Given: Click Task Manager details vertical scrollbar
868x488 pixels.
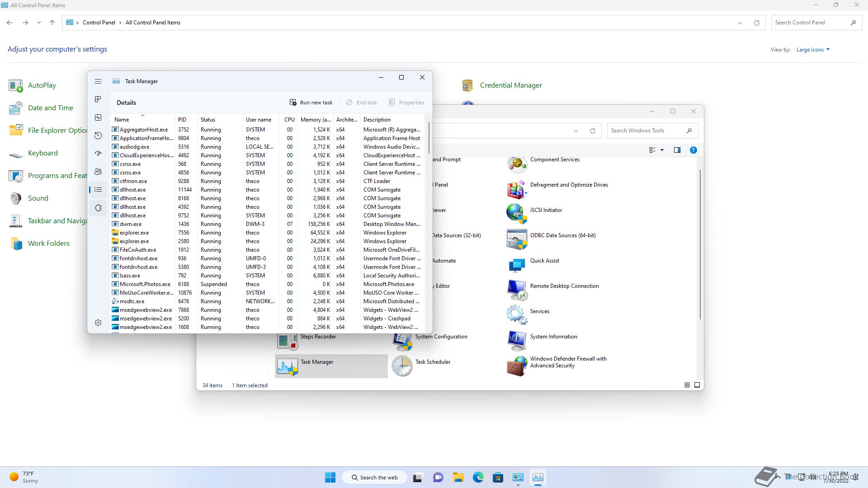Looking at the screenshot, I should (428, 137).
